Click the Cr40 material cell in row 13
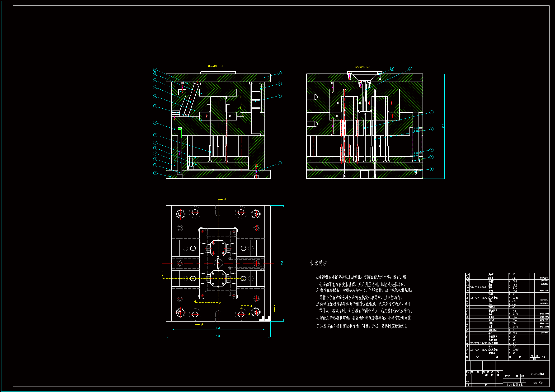 pyautogui.click(x=515, y=314)
